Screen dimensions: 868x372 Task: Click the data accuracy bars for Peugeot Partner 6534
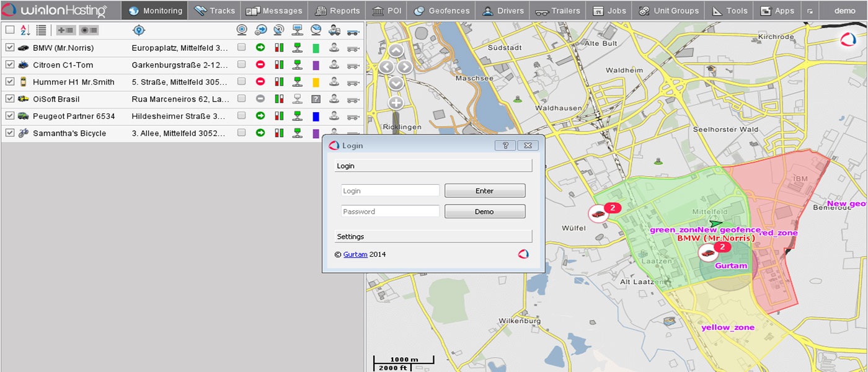pos(279,115)
